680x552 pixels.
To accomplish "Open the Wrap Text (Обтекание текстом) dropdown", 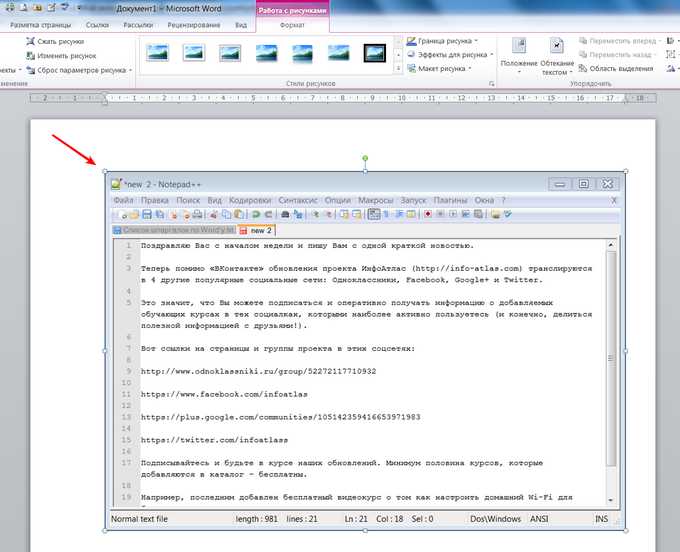I will [x=557, y=56].
